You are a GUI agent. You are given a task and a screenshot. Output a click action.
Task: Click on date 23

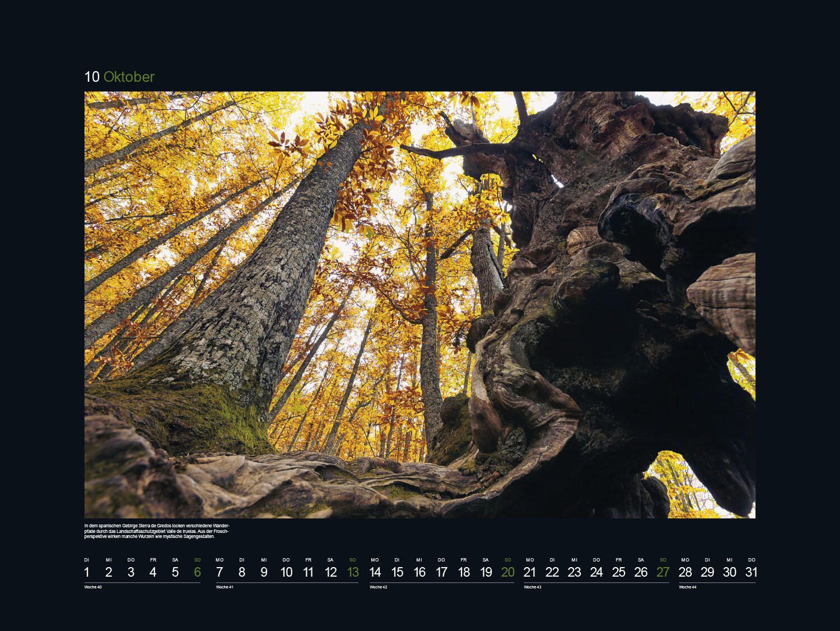click(x=574, y=572)
